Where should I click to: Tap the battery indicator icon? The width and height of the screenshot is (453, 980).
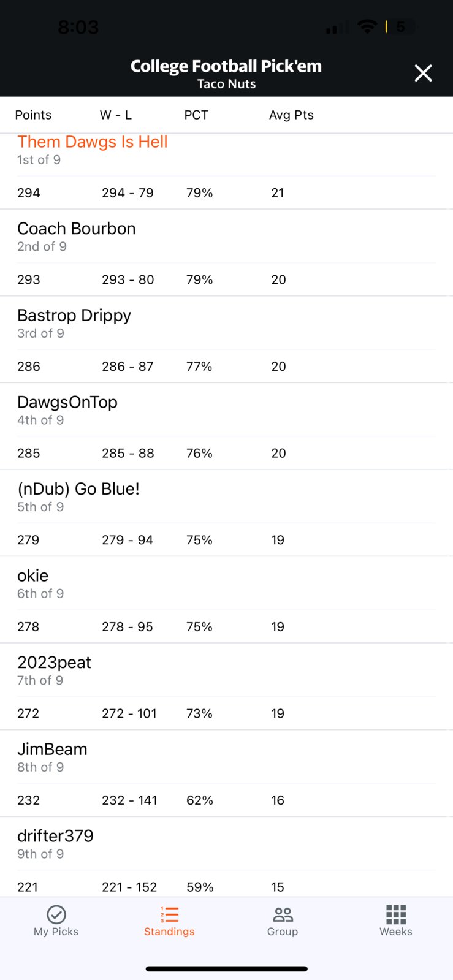coord(400,26)
